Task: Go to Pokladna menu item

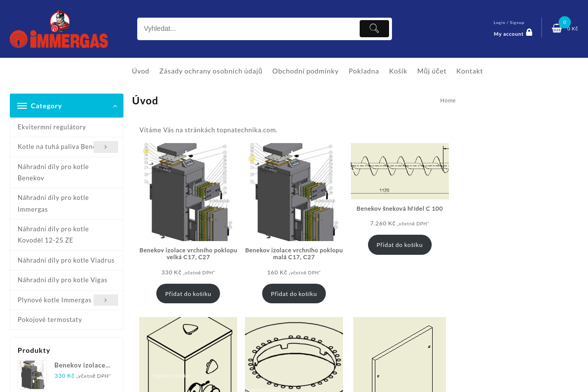Action: point(364,71)
